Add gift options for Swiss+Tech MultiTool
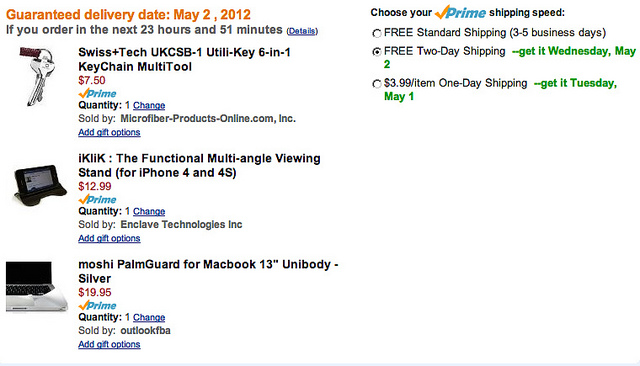The height and width of the screenshot is (366, 640). 109,132
